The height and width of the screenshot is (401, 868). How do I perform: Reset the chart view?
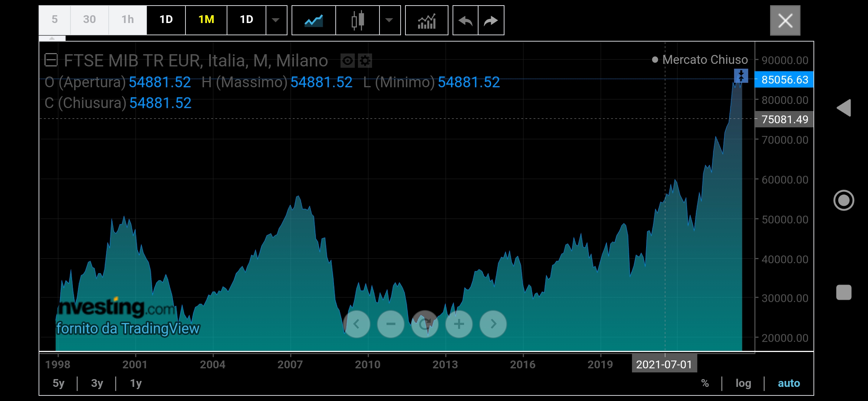pos(425,324)
